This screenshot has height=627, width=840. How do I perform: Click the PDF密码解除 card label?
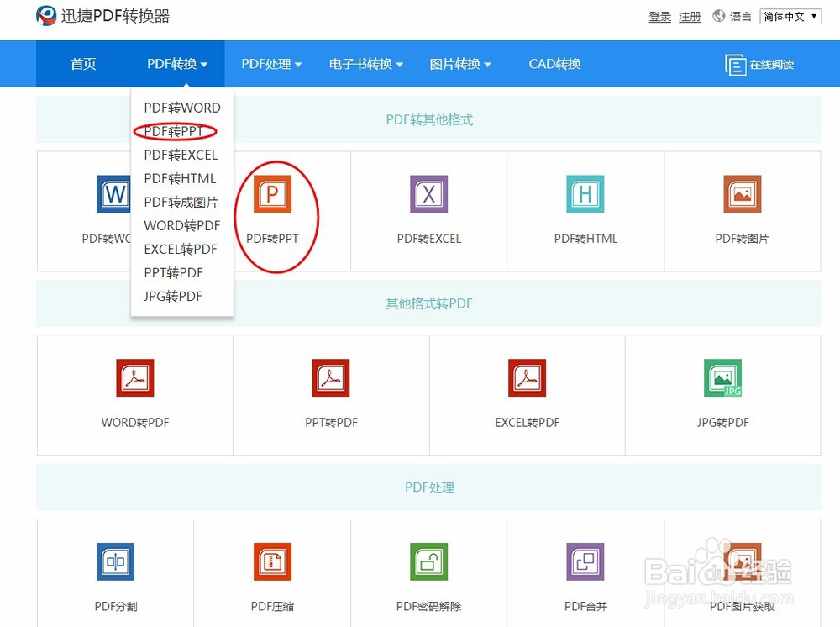pos(428,606)
